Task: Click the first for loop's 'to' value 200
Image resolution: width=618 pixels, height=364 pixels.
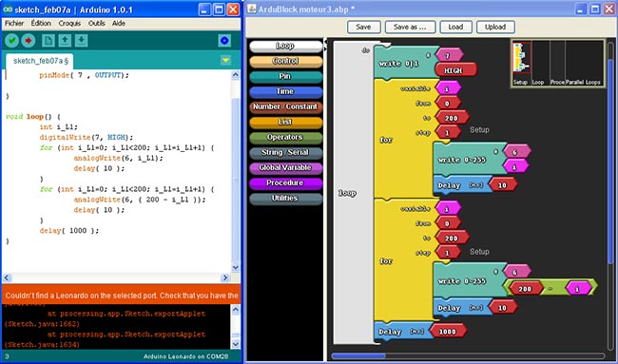Action: coord(452,118)
